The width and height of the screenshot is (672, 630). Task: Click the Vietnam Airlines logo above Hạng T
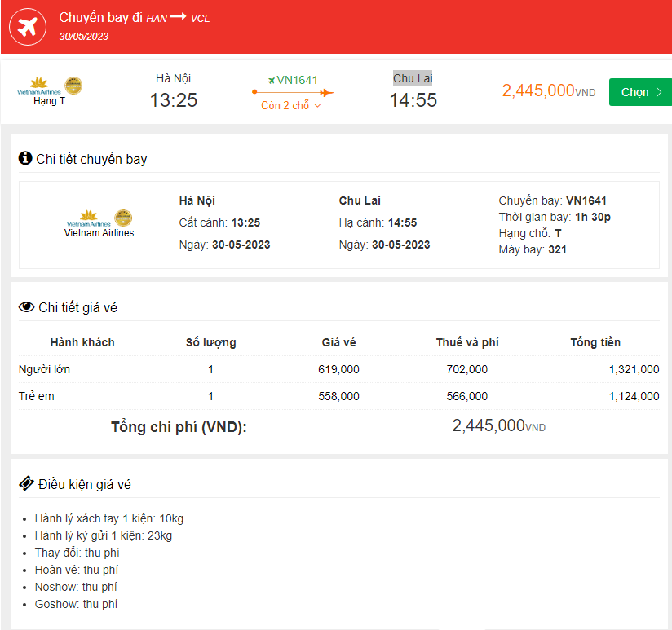click(x=38, y=86)
